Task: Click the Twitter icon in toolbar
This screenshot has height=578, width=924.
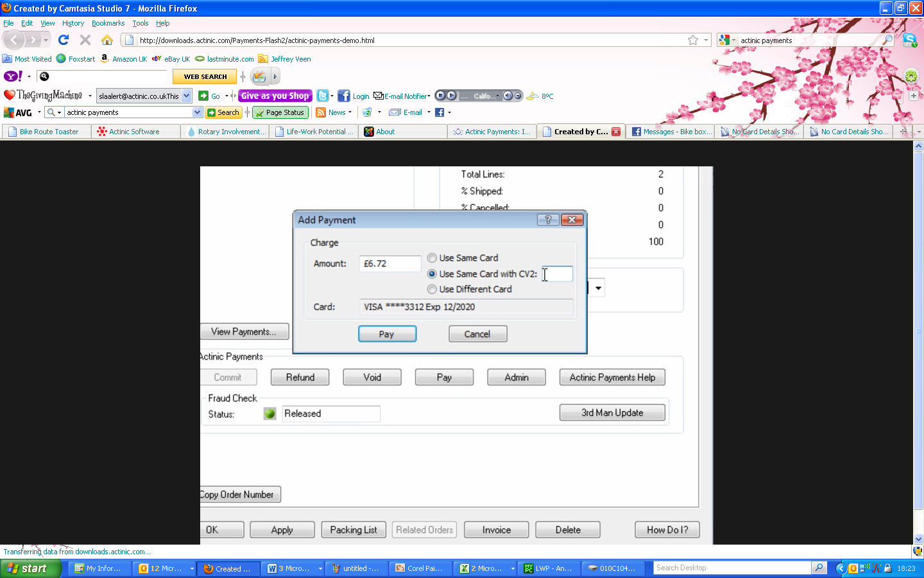Action: click(323, 96)
